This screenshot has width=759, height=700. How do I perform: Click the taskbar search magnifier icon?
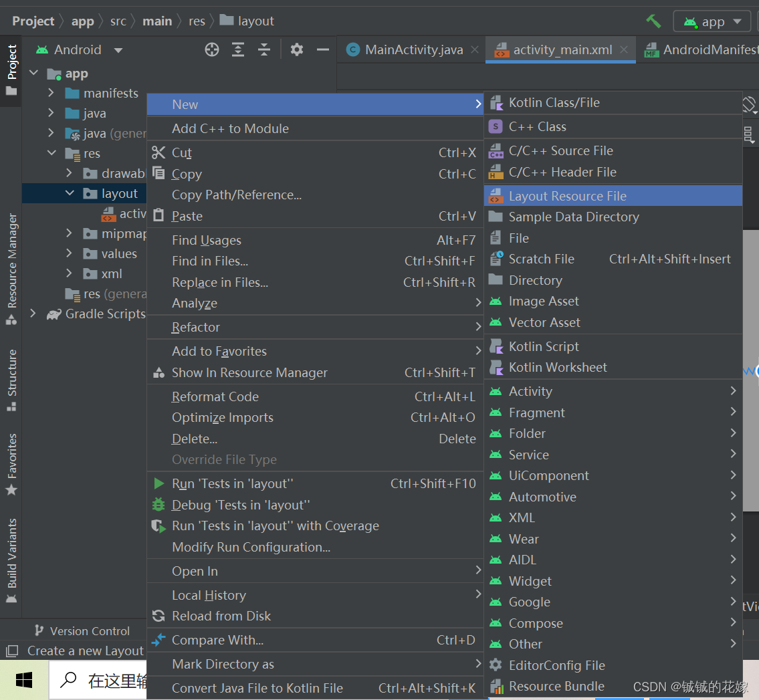click(x=69, y=680)
